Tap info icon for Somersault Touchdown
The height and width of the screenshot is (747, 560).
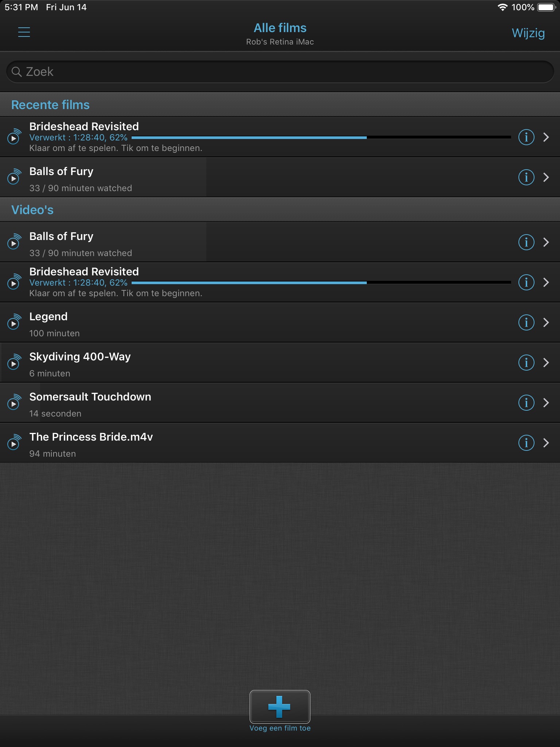coord(526,403)
